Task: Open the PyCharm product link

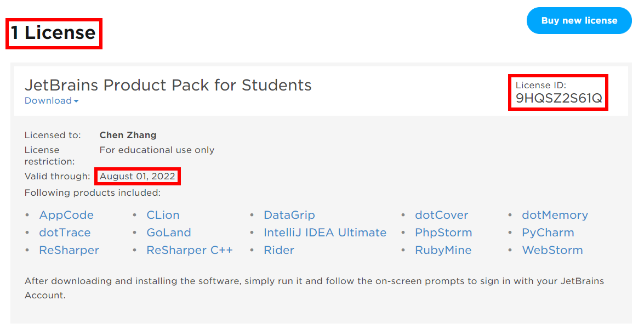Action: point(548,233)
